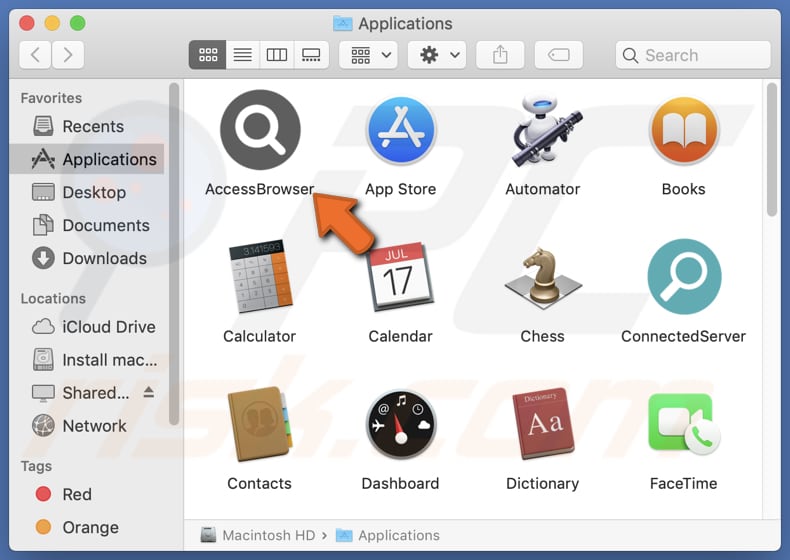Click the sidebar vertical scrollbar
Screen dimensions: 790x560
174,255
